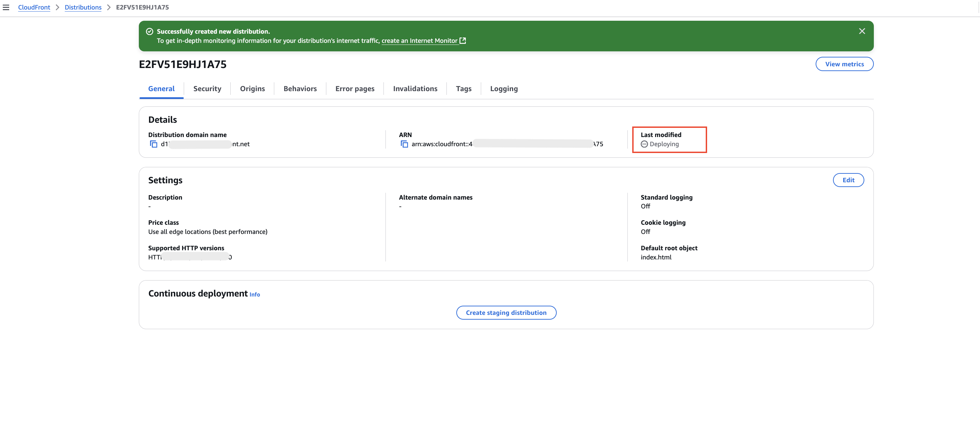Open the hamburger navigation menu
This screenshot has height=423, width=980.
pyautogui.click(x=6, y=7)
